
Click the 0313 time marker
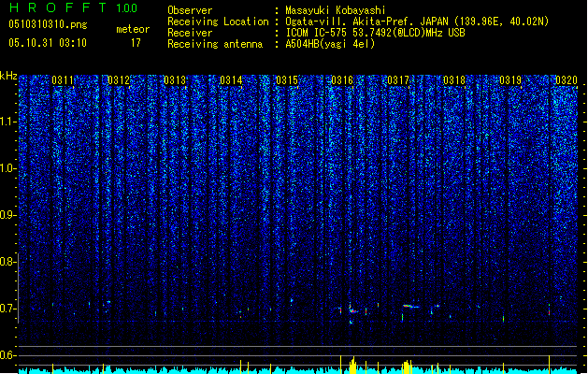pos(175,80)
